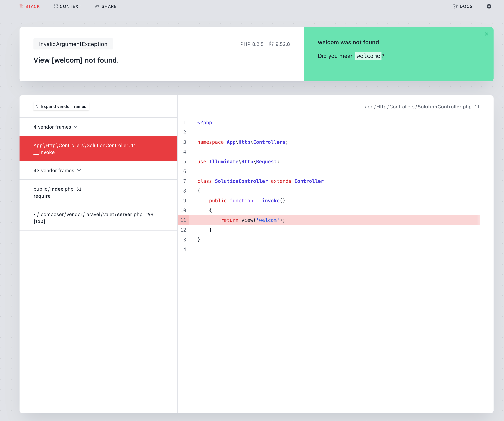Click the welcome suggestion in the green panel
Viewport: 504px width, 421px height.
click(x=368, y=56)
